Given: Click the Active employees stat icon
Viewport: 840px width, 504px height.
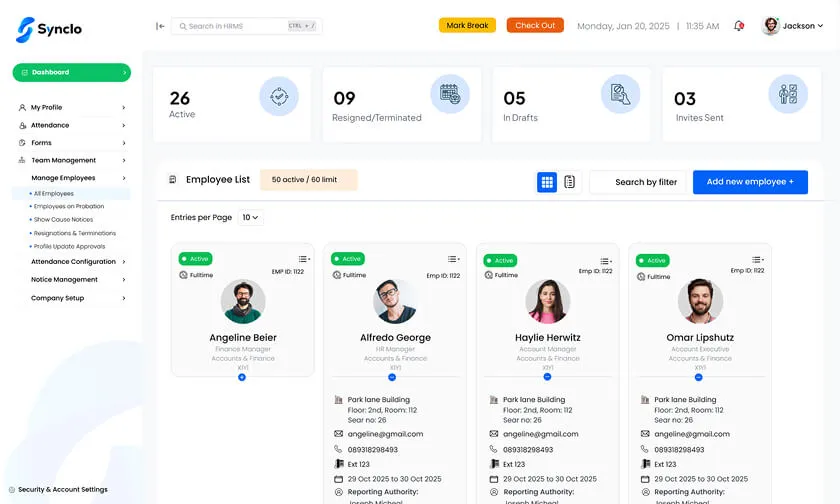Looking at the screenshot, I should coord(279,97).
